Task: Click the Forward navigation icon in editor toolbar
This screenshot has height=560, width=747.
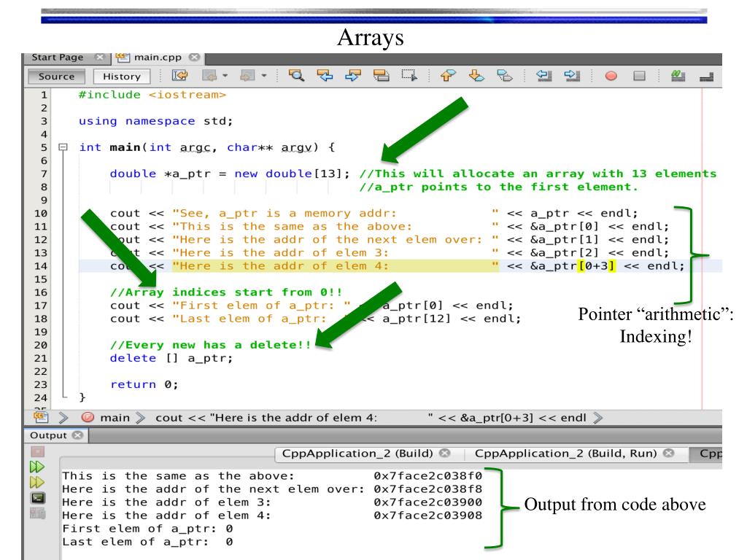Action: (247, 76)
